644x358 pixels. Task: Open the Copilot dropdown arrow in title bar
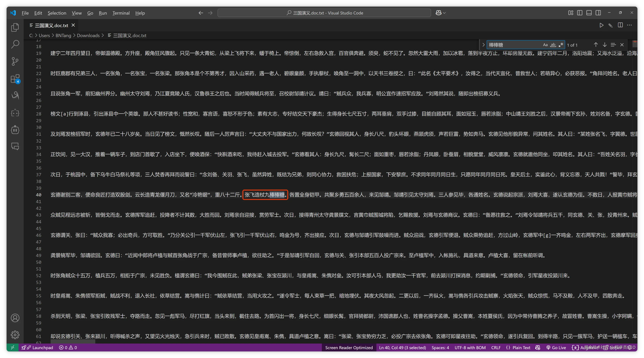click(x=444, y=13)
